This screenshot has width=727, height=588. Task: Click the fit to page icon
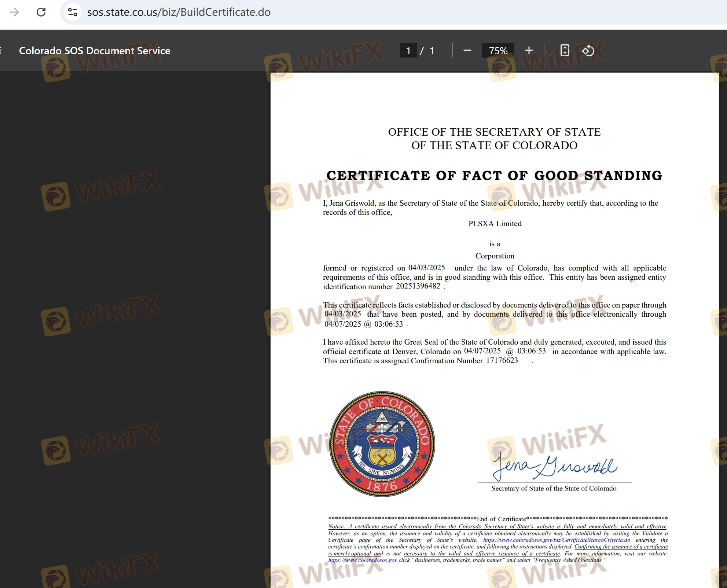point(565,51)
